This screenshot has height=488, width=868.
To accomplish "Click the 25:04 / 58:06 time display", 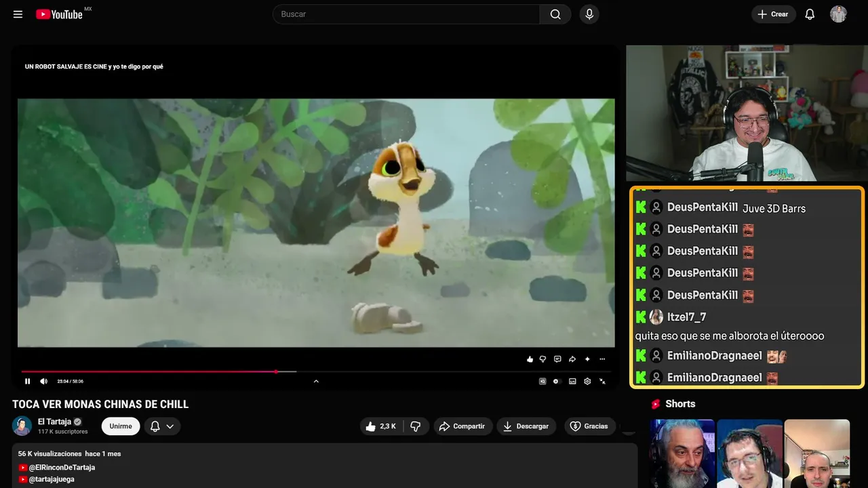I will pos(70,382).
